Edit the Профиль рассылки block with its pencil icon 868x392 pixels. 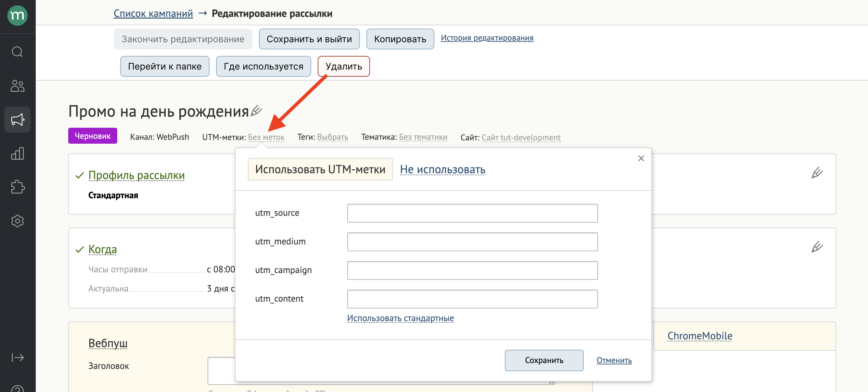point(817,173)
